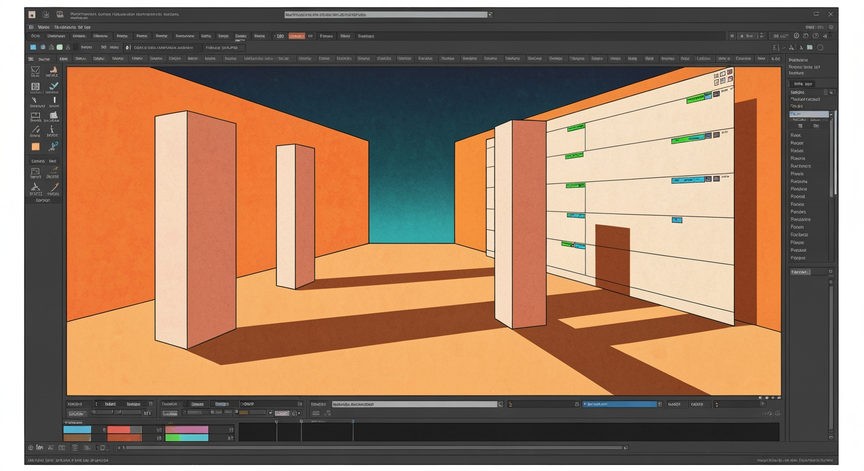864x471 pixels.
Task: Select the blue checkmark tool in the toolbox
Action: (53, 86)
